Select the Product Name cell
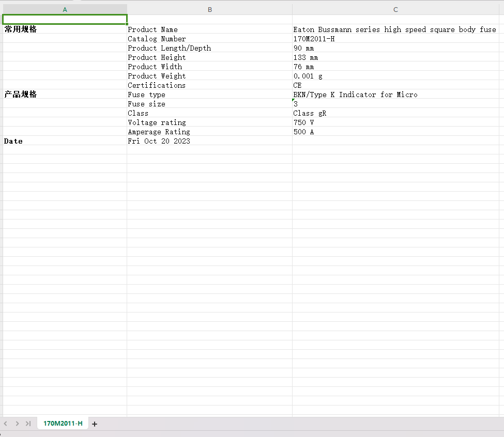Viewport: 504px width, 437px height. click(209, 29)
